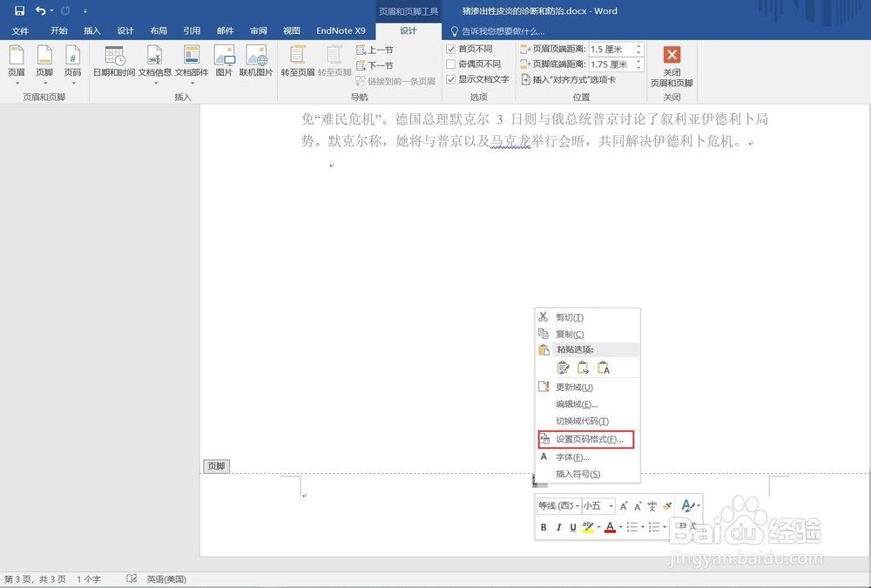Choose 编辑域 from context menu

click(588, 404)
